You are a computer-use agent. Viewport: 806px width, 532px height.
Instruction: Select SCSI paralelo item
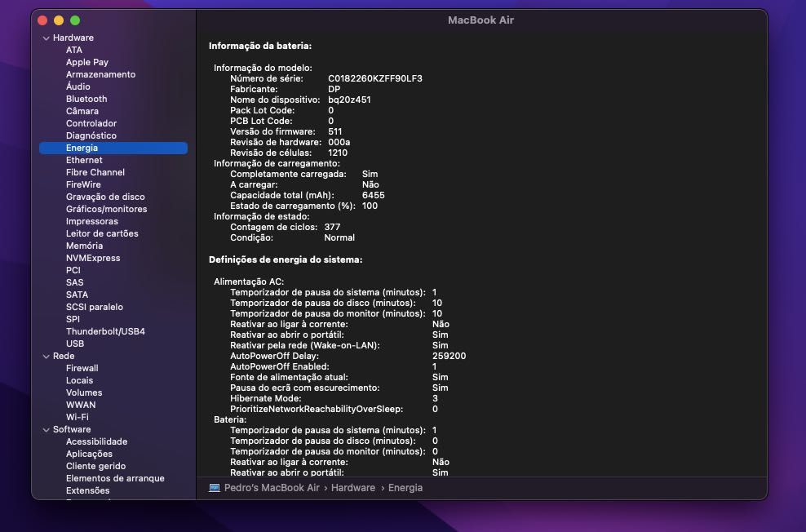point(95,307)
